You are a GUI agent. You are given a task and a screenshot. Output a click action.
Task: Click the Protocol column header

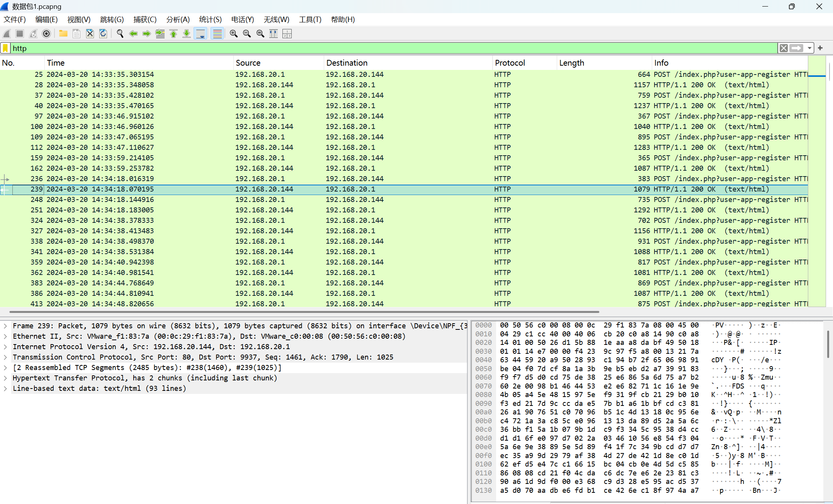[510, 63]
